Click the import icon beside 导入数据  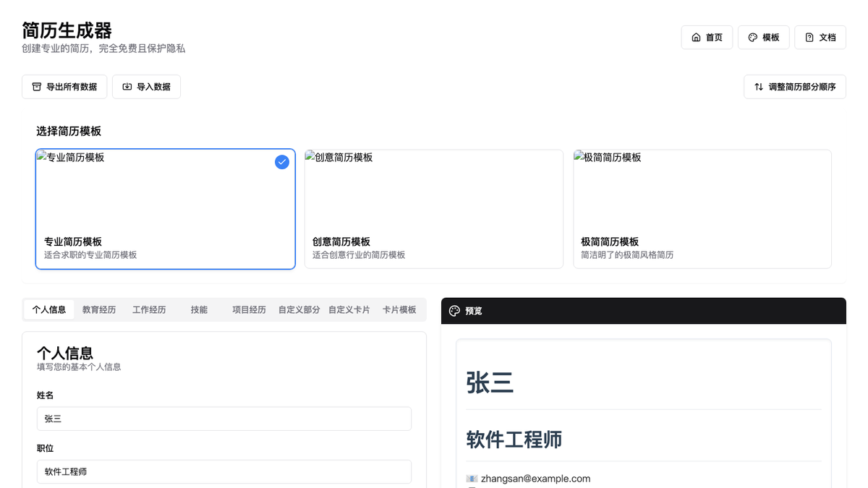pos(127,87)
